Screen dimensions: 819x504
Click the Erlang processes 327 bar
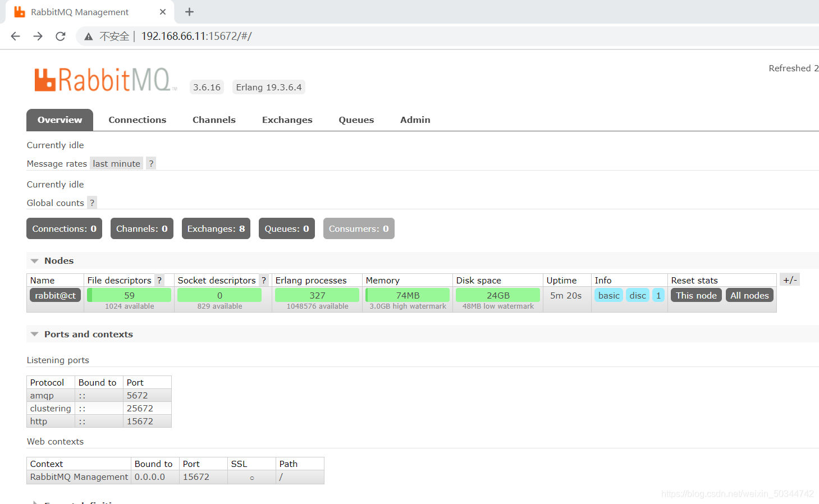pos(317,295)
